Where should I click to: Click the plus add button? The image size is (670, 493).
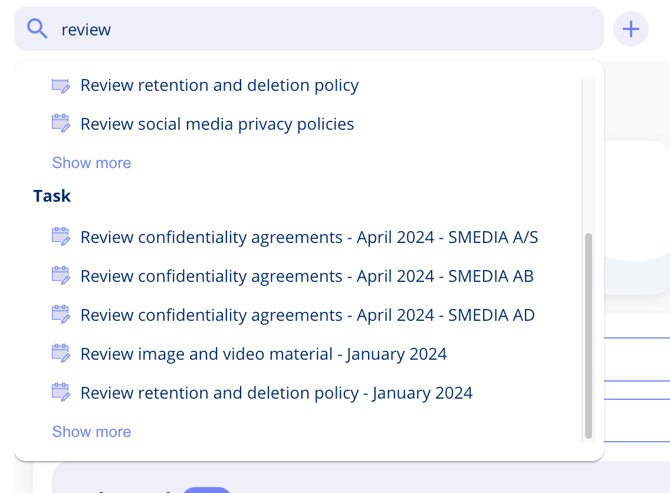[631, 29]
